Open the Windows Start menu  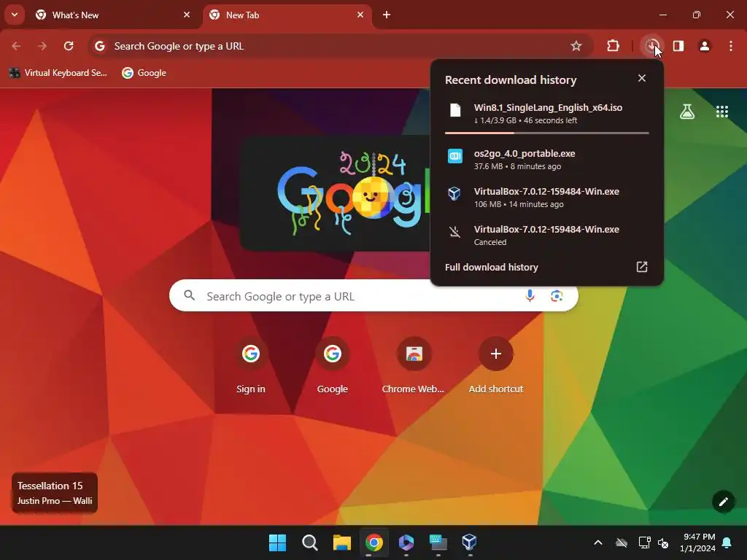277,542
